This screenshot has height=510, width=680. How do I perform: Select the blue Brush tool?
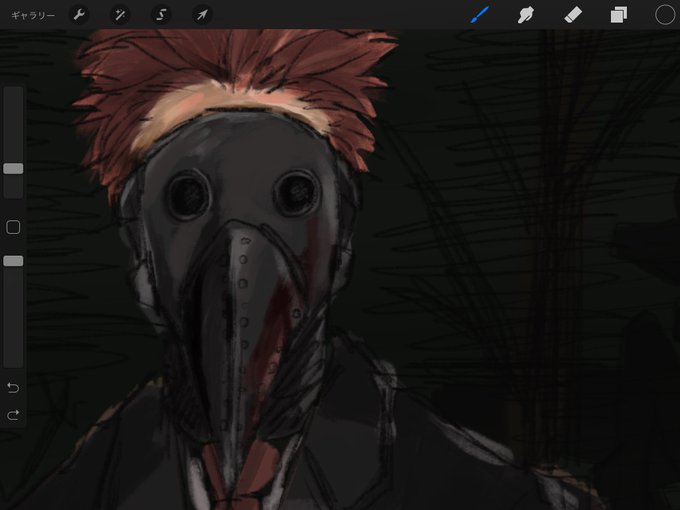tap(480, 15)
